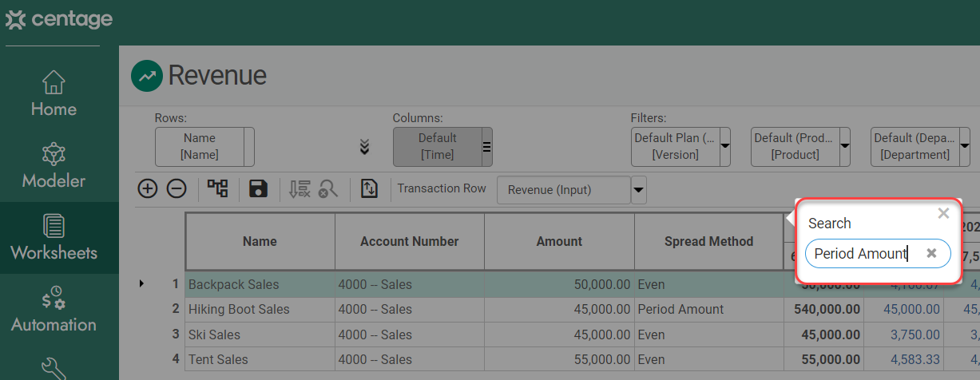The width and height of the screenshot is (980, 380).
Task: Expand row 1 using the triangle marker
Action: (x=142, y=283)
